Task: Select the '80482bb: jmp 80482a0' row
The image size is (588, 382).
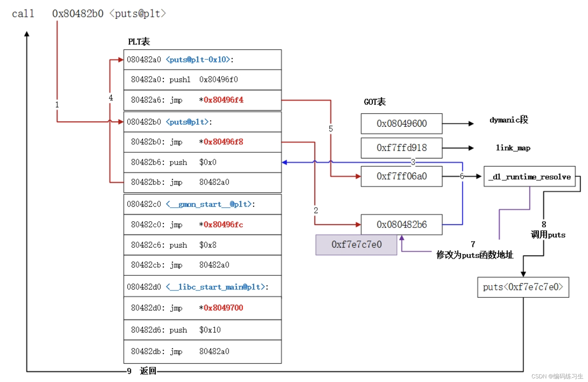Action: point(202,183)
